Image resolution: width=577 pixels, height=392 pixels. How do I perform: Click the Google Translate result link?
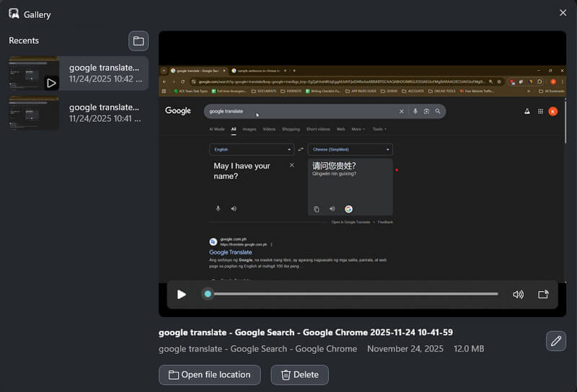pos(231,252)
